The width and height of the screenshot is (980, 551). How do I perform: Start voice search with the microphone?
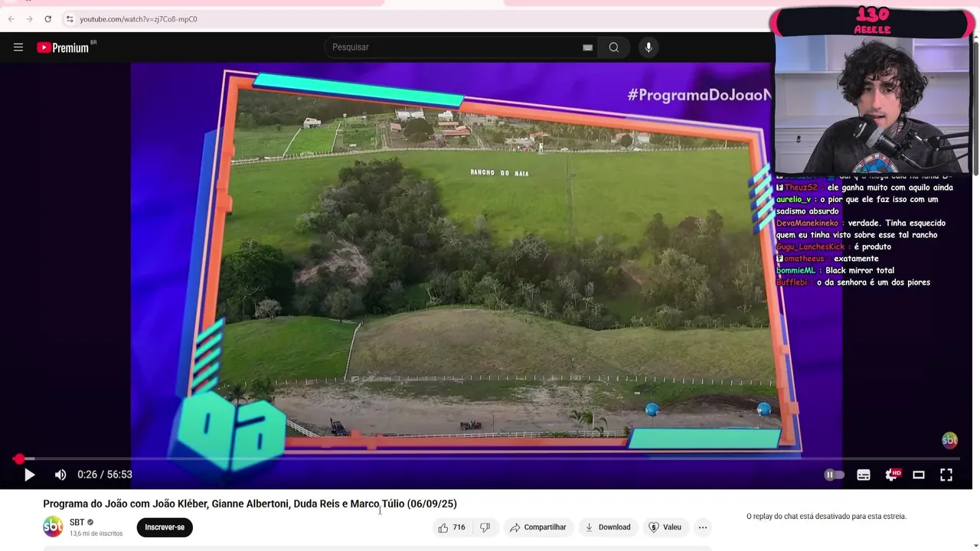[x=648, y=47]
